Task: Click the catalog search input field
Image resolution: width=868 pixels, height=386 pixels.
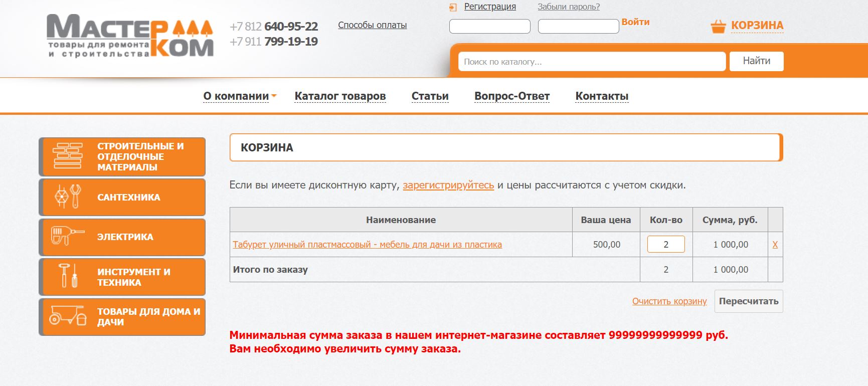Action: pos(591,62)
